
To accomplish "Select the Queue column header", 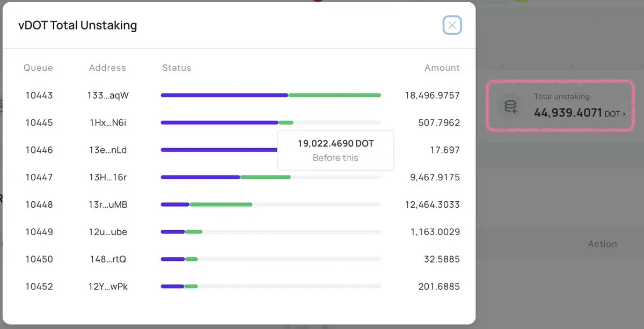I will 38,68.
